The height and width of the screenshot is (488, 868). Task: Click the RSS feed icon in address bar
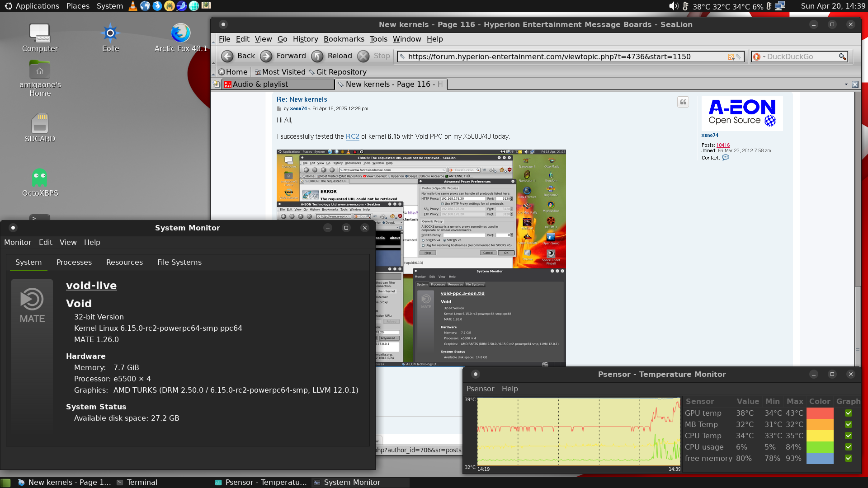tap(731, 57)
